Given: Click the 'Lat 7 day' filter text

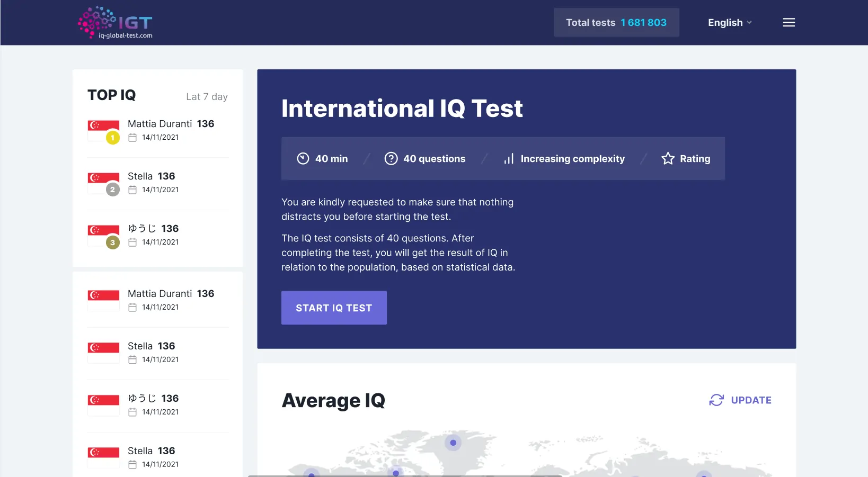Looking at the screenshot, I should (207, 97).
